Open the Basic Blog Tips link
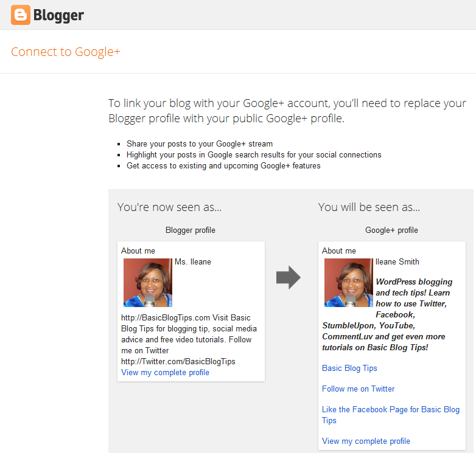Screen dimensions: 476x453 pyautogui.click(x=349, y=368)
